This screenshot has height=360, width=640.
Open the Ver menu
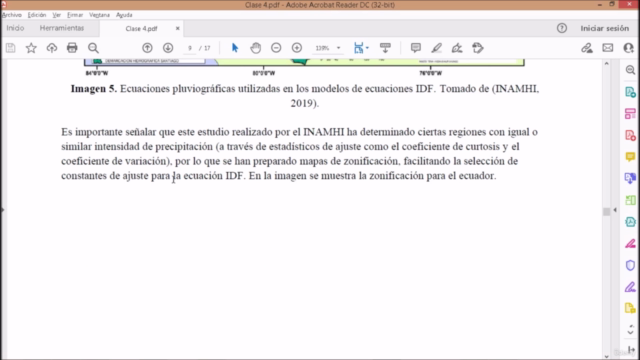(56, 15)
